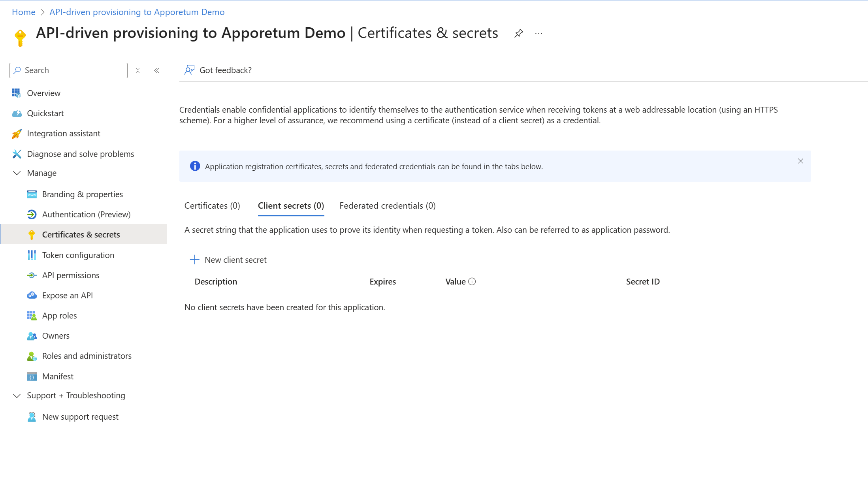868x490 pixels.
Task: Click New client secret button
Action: coord(228,260)
